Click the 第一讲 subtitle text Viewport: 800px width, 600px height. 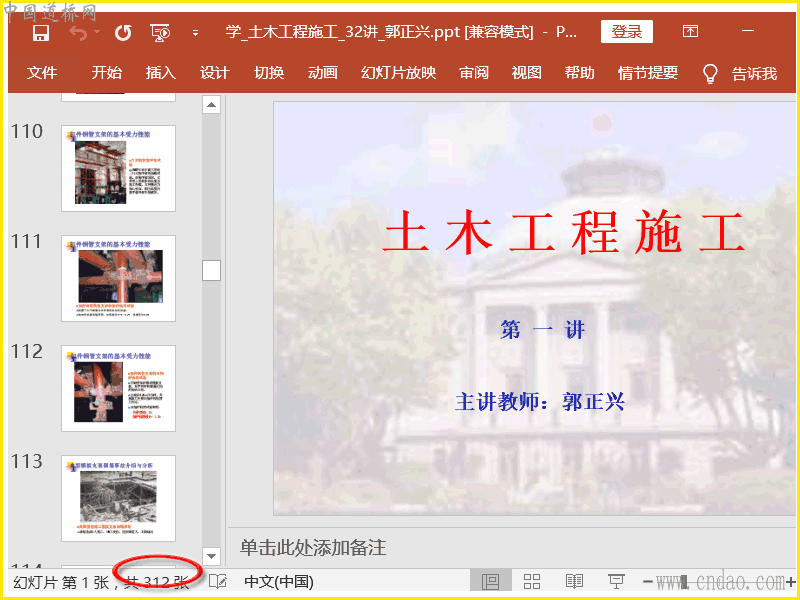tap(542, 330)
